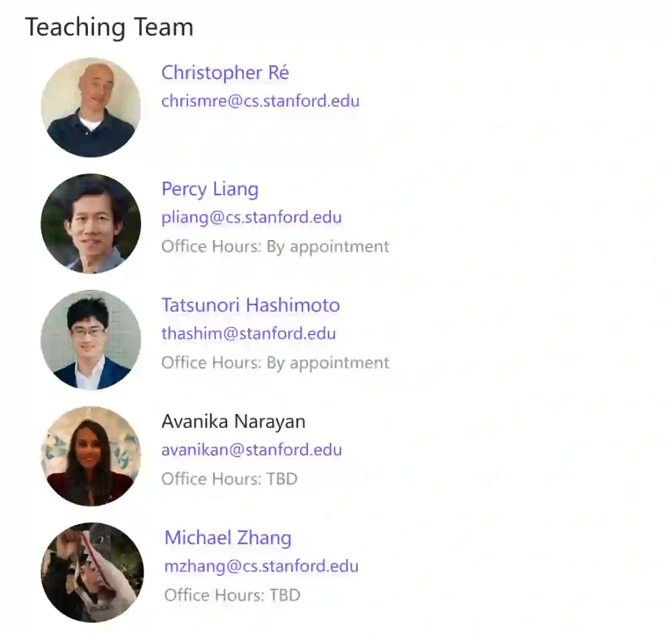Click the Teaching Team heading
Viewport: 672px width, 633px height.
point(109,27)
